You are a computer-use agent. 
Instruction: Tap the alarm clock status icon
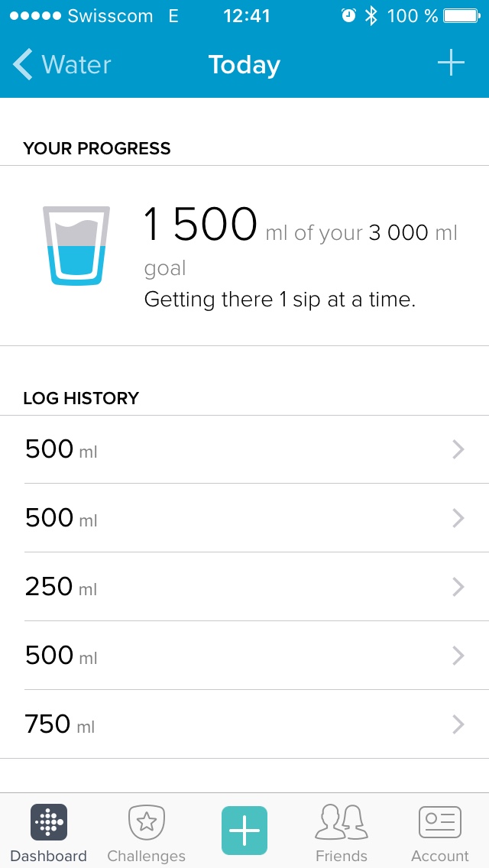[348, 16]
